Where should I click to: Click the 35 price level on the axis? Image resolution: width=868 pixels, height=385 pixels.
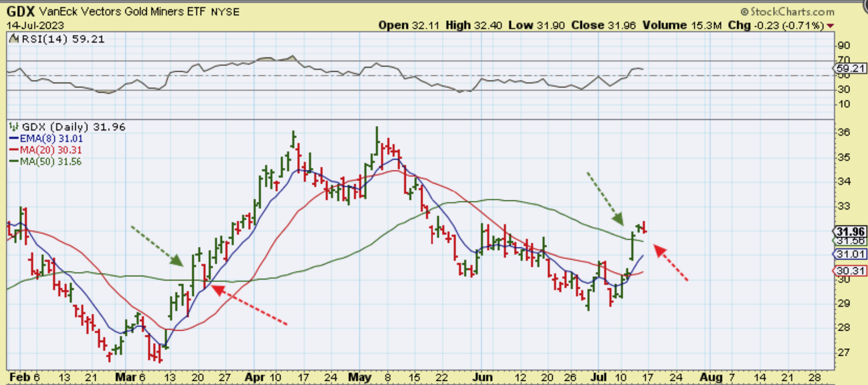(x=843, y=157)
